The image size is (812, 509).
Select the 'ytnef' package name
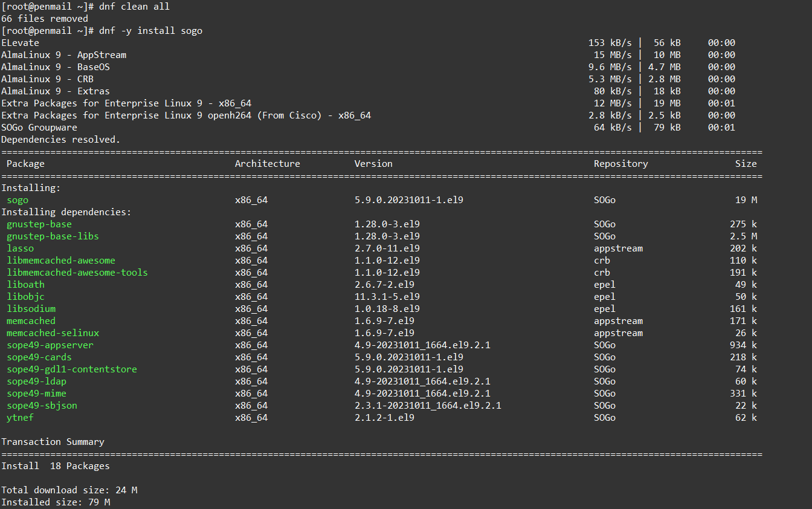coord(20,418)
